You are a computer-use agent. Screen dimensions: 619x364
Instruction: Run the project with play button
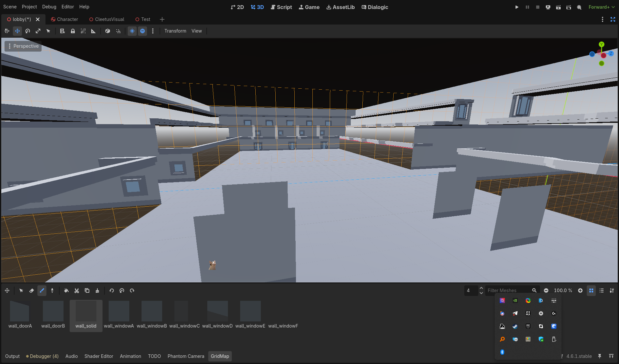click(x=517, y=7)
